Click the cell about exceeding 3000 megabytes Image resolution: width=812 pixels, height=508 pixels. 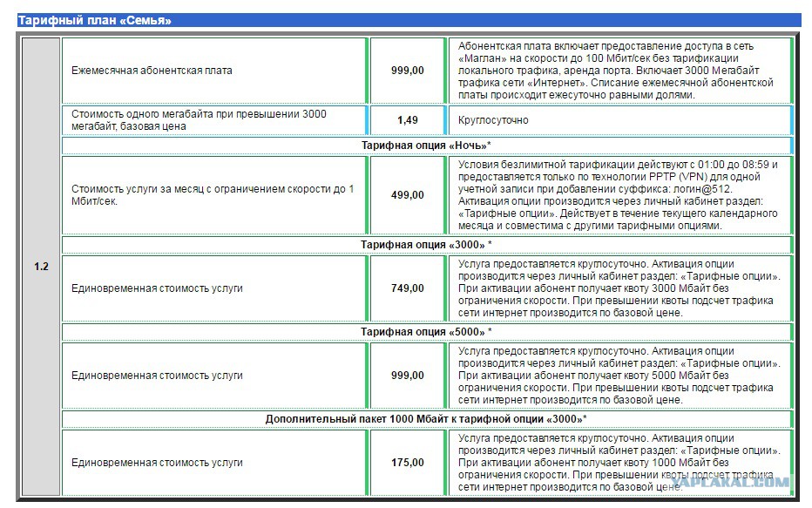[x=213, y=120]
